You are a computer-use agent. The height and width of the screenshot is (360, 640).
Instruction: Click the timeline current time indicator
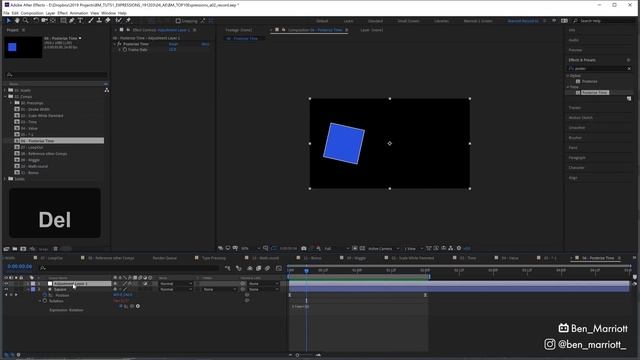pyautogui.click(x=307, y=270)
